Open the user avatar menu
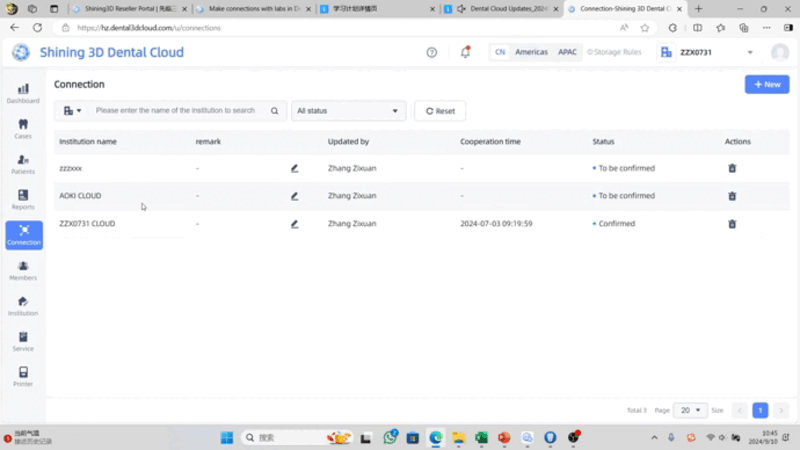Screen dimensions: 800x450 [780, 52]
